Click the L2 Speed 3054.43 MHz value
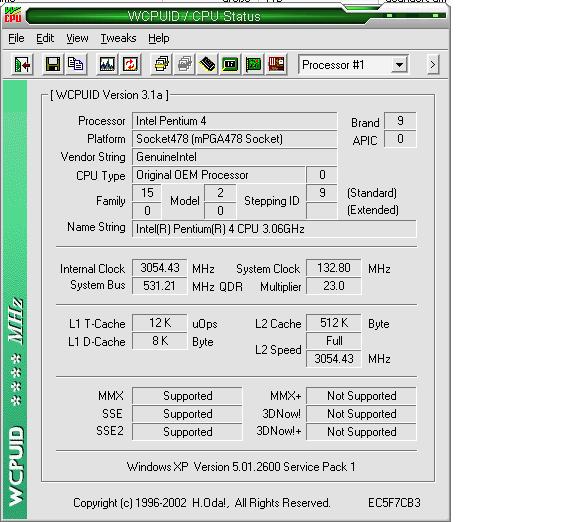The width and height of the screenshot is (576, 522). pyautogui.click(x=334, y=359)
